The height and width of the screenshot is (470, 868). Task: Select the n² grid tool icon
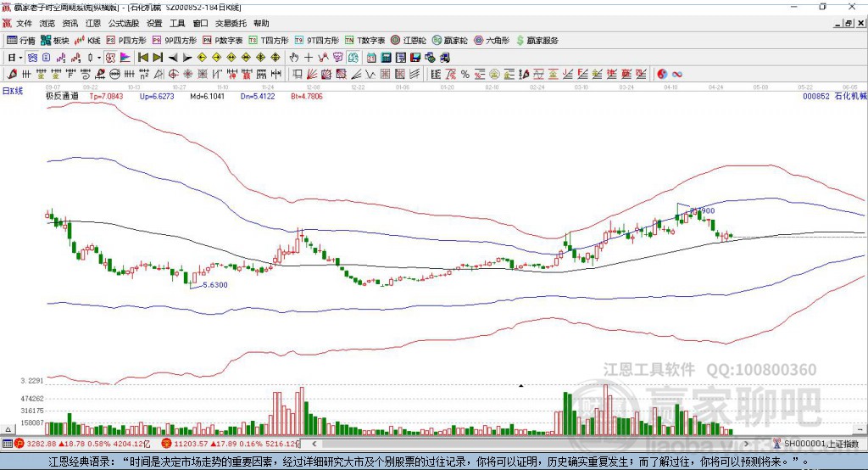coord(144,74)
